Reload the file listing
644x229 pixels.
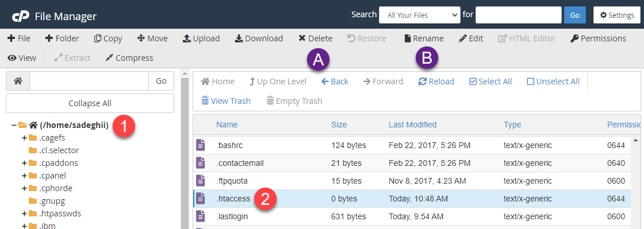(x=436, y=81)
